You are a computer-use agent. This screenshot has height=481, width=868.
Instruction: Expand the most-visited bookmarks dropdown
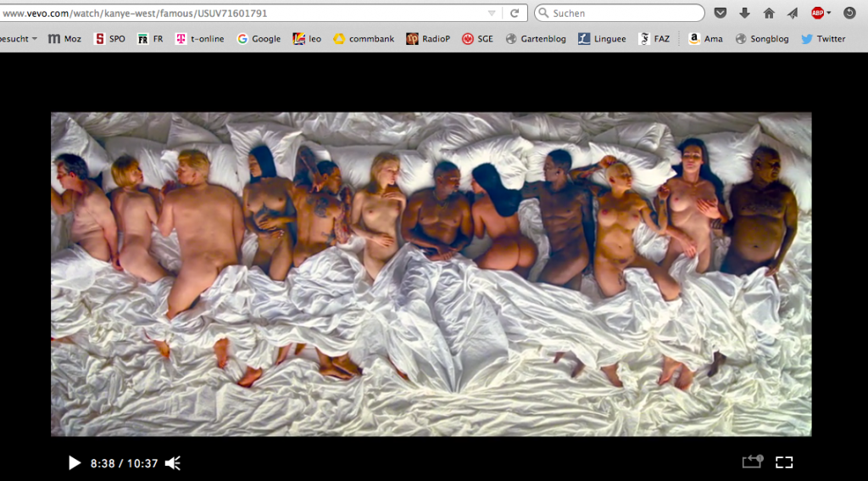(x=19, y=39)
